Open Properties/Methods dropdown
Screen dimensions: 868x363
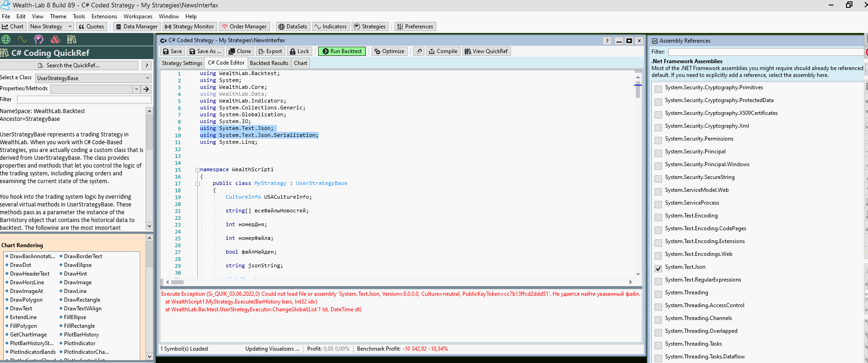pos(136,89)
